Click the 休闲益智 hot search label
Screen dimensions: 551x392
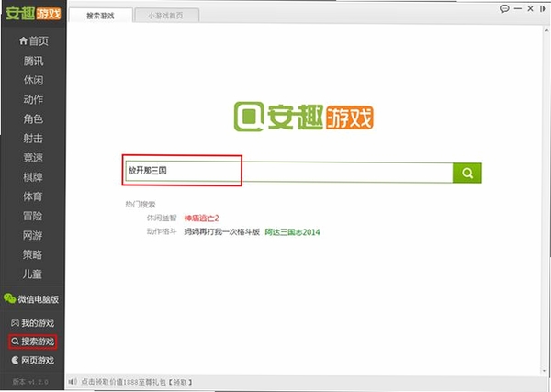(162, 218)
